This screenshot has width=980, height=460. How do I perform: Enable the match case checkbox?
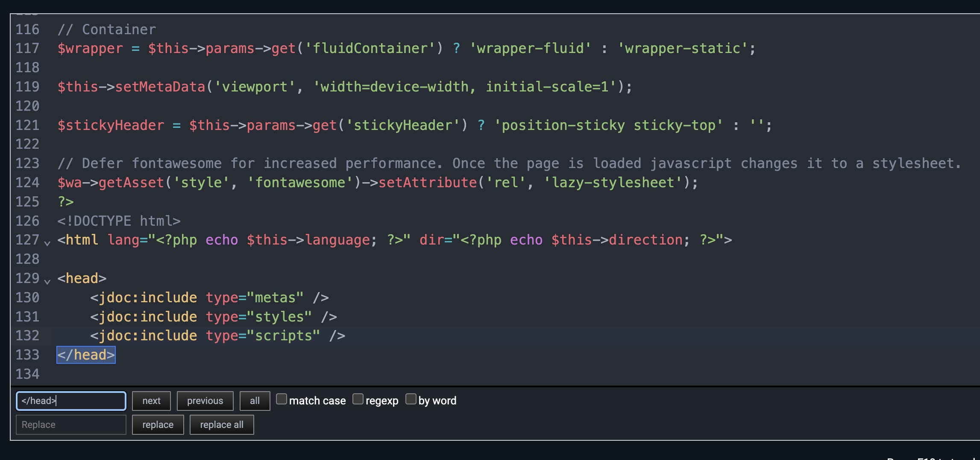pyautogui.click(x=281, y=399)
